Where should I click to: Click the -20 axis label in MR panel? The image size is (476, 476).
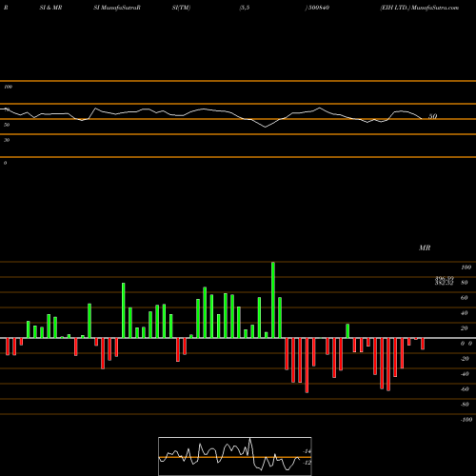[465, 359]
